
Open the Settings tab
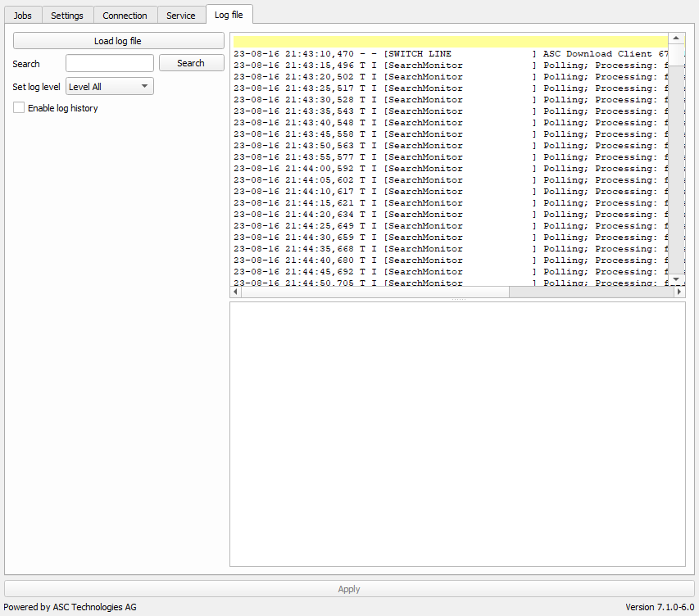pyautogui.click(x=67, y=15)
